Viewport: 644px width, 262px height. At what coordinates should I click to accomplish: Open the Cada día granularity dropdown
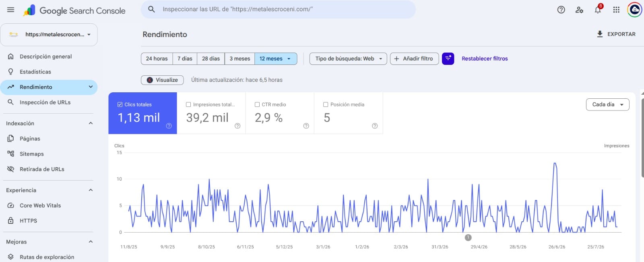(607, 104)
